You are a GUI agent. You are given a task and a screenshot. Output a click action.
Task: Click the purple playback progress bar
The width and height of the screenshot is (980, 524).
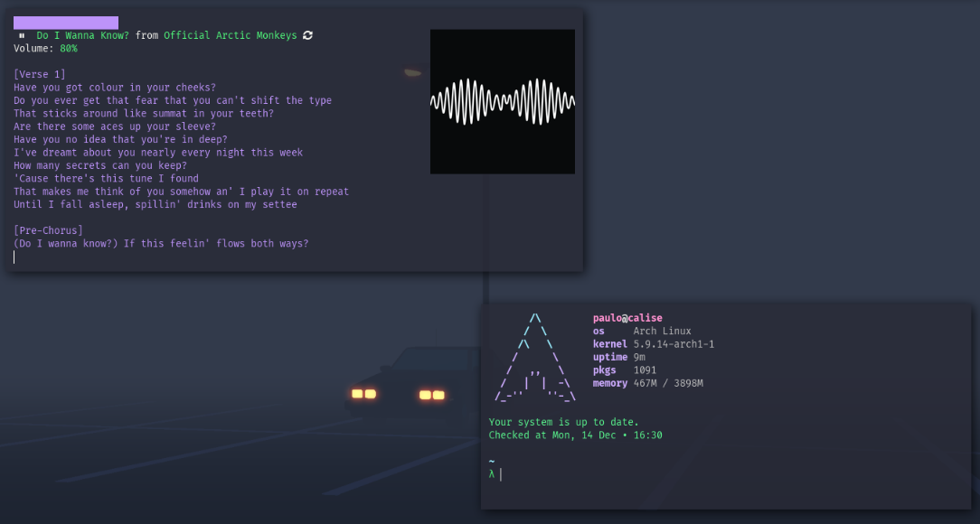66,23
